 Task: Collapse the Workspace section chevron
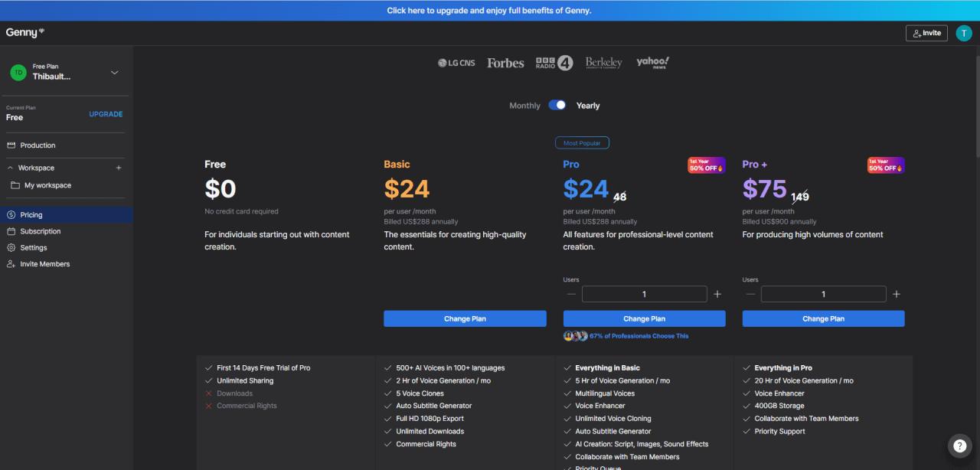pos(10,168)
